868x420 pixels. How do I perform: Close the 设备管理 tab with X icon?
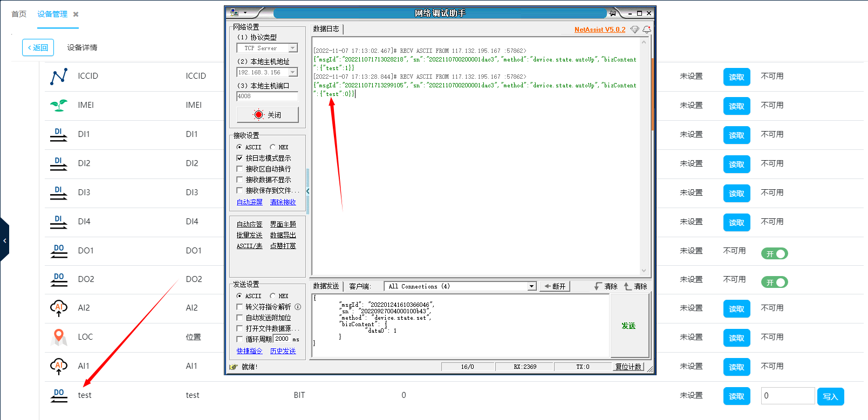76,15
